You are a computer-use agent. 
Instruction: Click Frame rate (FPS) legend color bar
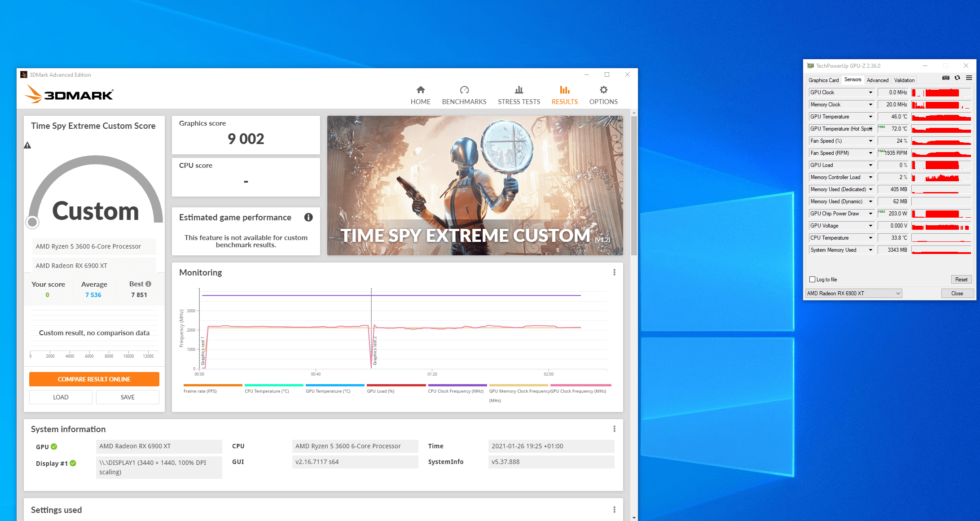point(213,385)
